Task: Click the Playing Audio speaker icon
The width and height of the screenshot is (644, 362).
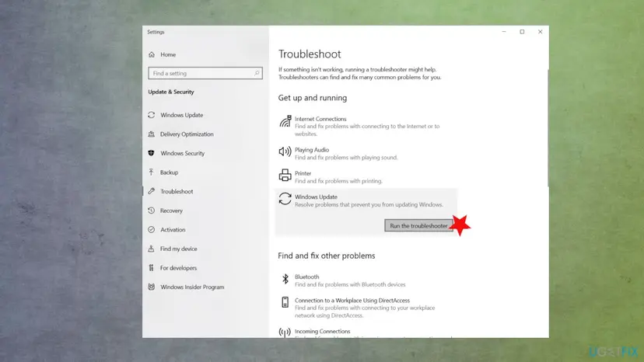Action: 285,151
